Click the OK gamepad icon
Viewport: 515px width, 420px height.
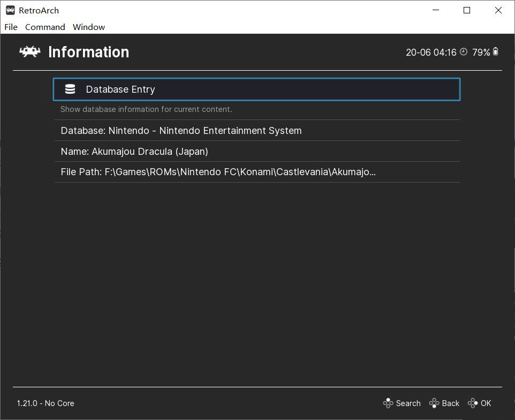[x=473, y=403]
